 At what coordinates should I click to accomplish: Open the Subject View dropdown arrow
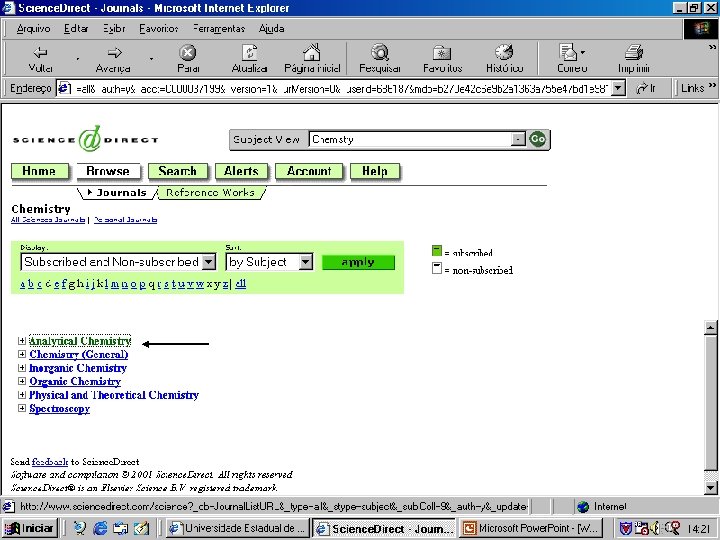(518, 139)
